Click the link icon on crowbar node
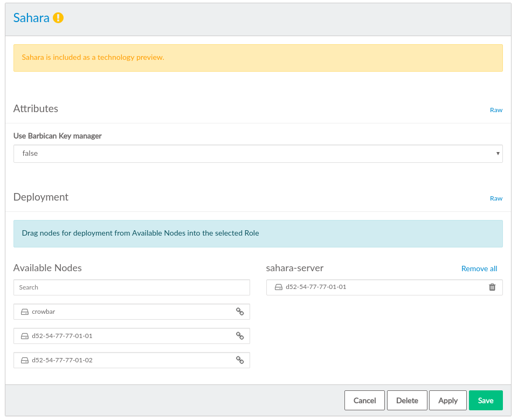The width and height of the screenshot is (518, 420). pyautogui.click(x=240, y=312)
